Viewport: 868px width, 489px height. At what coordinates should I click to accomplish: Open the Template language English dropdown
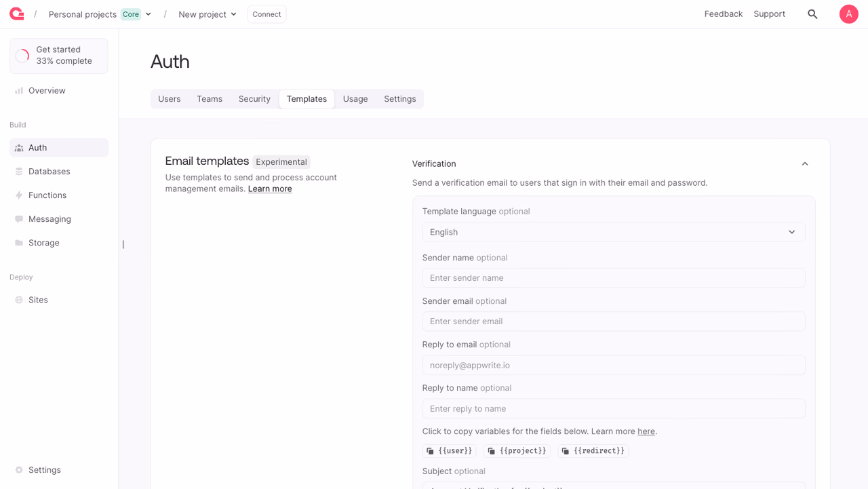(x=614, y=232)
